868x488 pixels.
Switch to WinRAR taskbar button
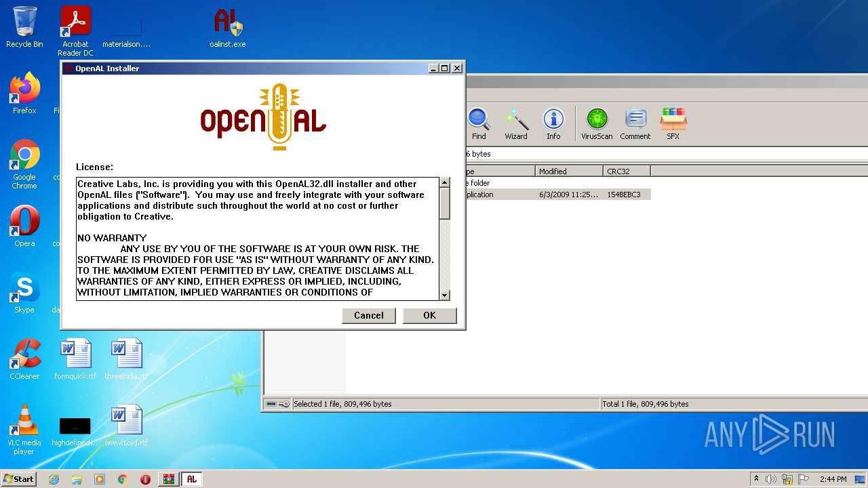click(168, 479)
